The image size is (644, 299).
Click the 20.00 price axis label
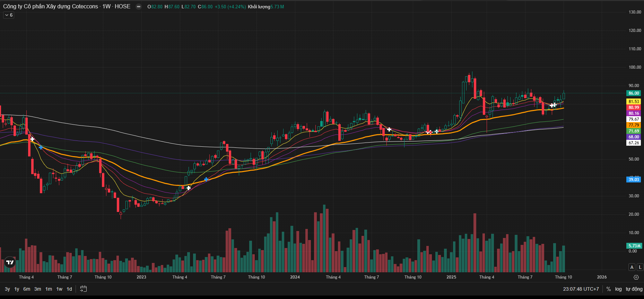pyautogui.click(x=634, y=214)
